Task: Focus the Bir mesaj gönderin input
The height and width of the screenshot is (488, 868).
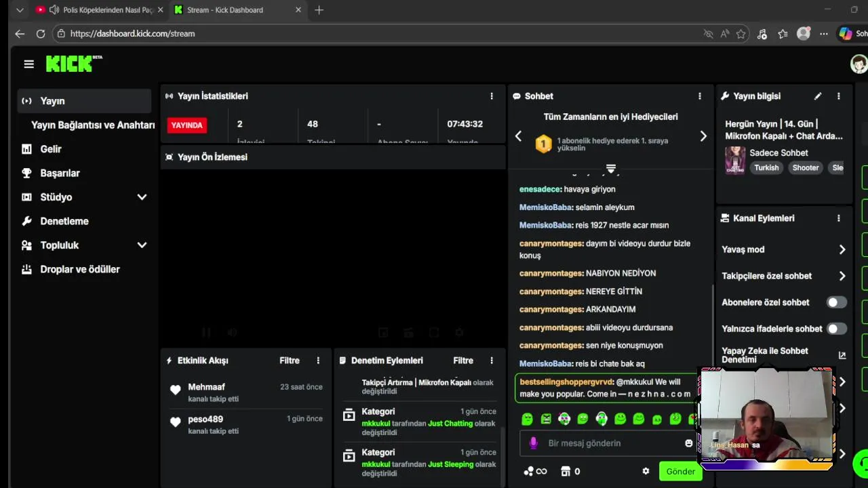Action: pyautogui.click(x=607, y=443)
